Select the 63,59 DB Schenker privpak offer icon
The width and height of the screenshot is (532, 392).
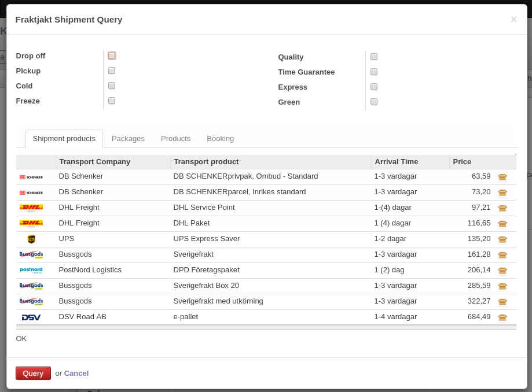point(502,177)
